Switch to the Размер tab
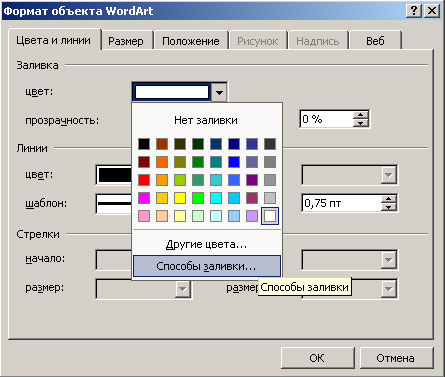This screenshot has height=377, width=445. pyautogui.click(x=126, y=41)
